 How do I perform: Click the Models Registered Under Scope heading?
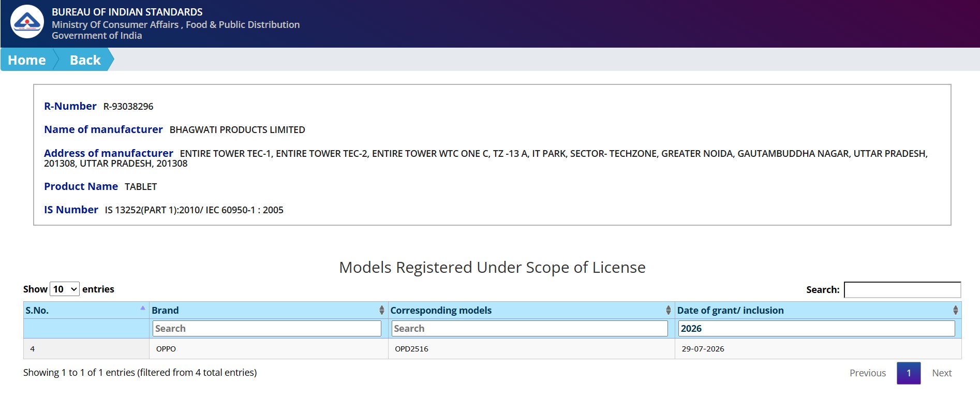click(492, 267)
